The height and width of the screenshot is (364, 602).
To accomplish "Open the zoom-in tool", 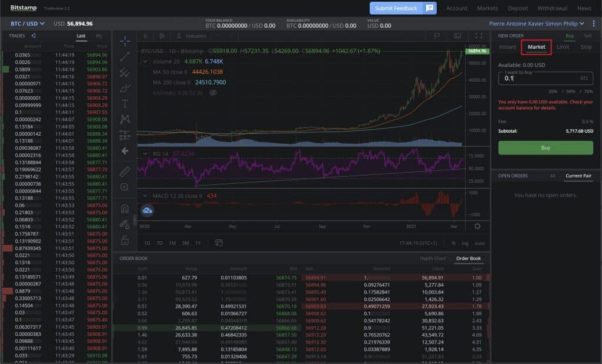I will [x=125, y=187].
